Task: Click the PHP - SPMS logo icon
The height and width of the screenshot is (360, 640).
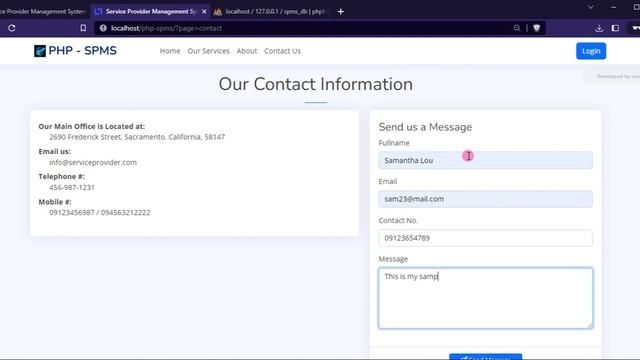Action: [x=40, y=51]
